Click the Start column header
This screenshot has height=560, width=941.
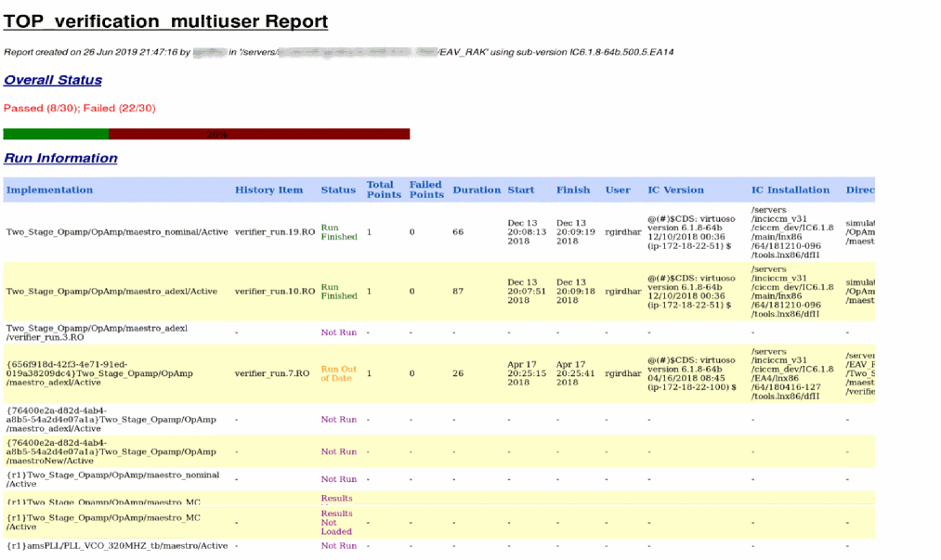(x=521, y=189)
